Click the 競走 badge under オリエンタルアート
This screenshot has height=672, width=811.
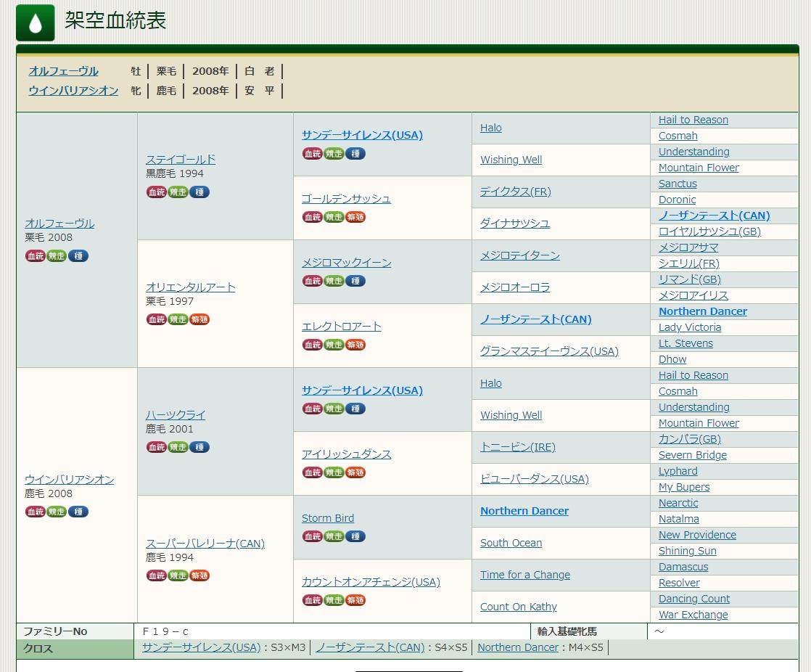(x=178, y=320)
